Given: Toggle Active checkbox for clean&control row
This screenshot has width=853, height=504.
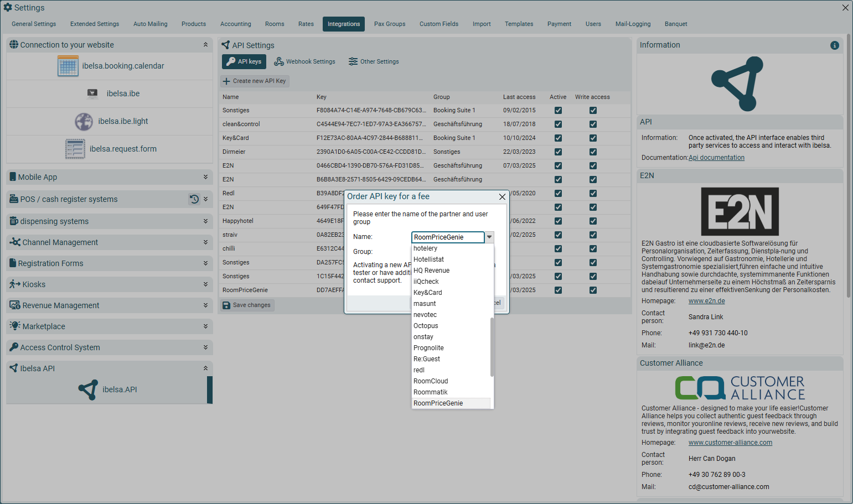Looking at the screenshot, I should 558,124.
